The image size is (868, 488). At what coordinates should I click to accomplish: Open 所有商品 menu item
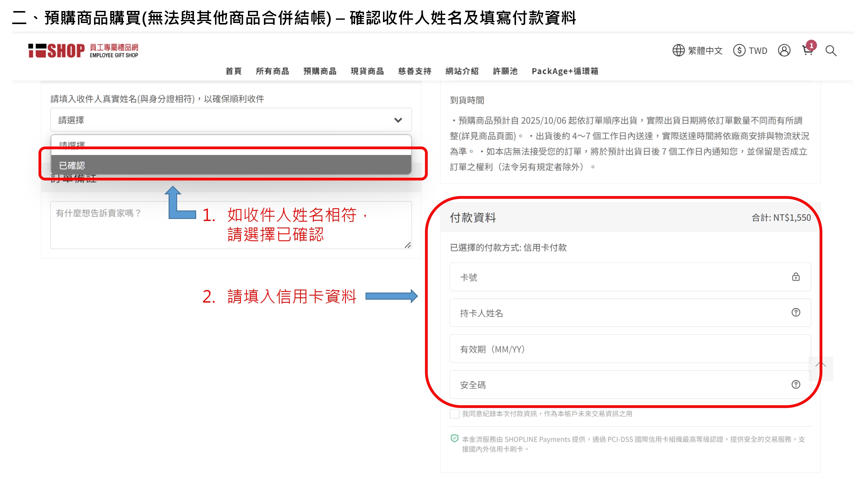coord(272,71)
